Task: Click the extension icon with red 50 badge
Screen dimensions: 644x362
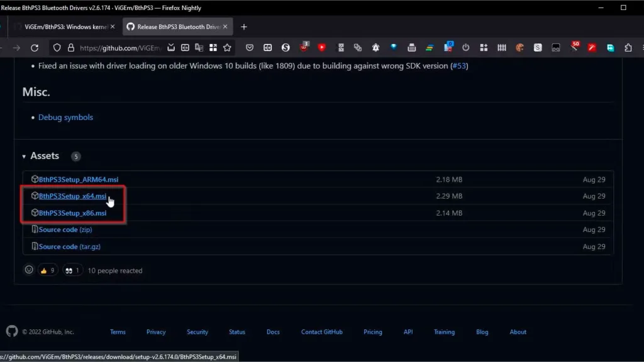Action: point(575,47)
